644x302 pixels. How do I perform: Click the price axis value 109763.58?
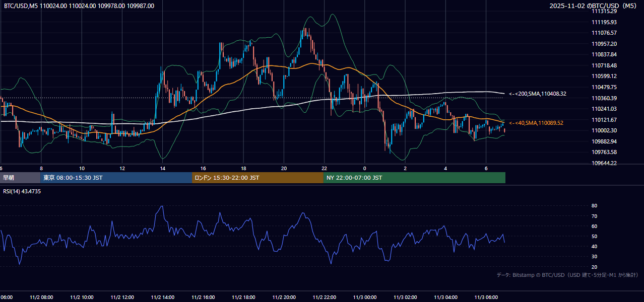coord(604,152)
